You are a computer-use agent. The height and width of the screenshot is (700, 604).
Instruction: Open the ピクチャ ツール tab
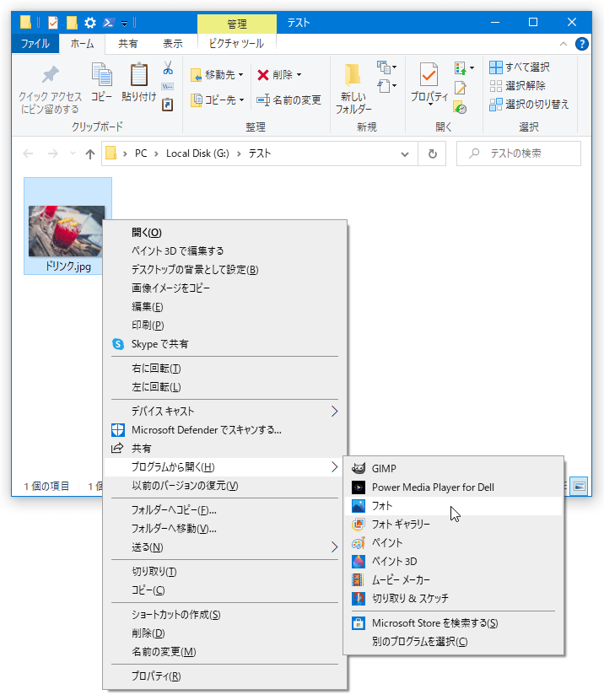click(236, 44)
